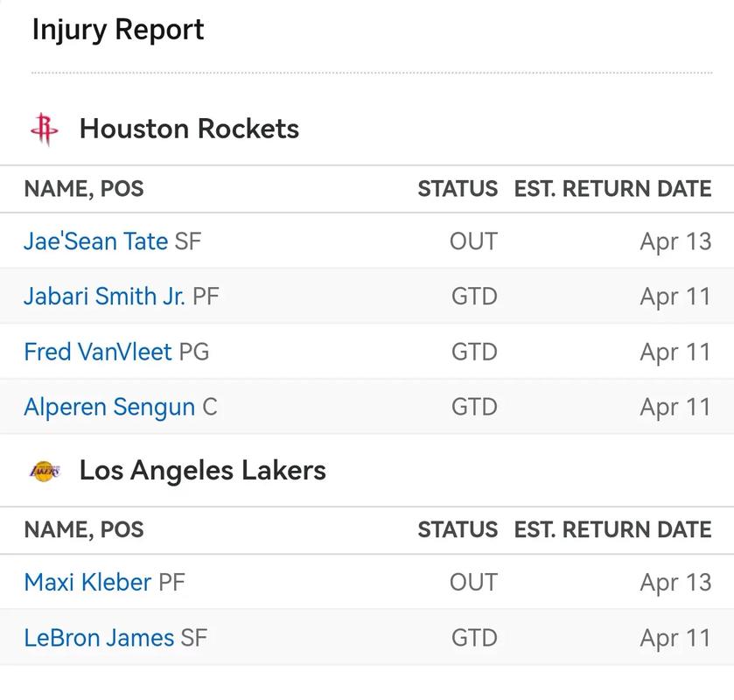Click the Los Angeles Lakers team name
Screen dimensions: 734x700
pos(202,471)
